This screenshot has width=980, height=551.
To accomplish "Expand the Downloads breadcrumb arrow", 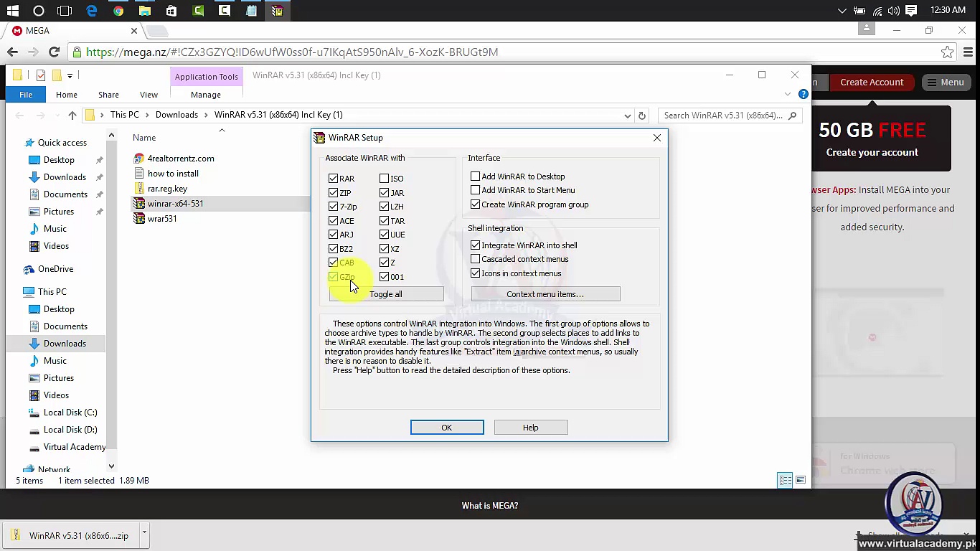I will [x=206, y=115].
